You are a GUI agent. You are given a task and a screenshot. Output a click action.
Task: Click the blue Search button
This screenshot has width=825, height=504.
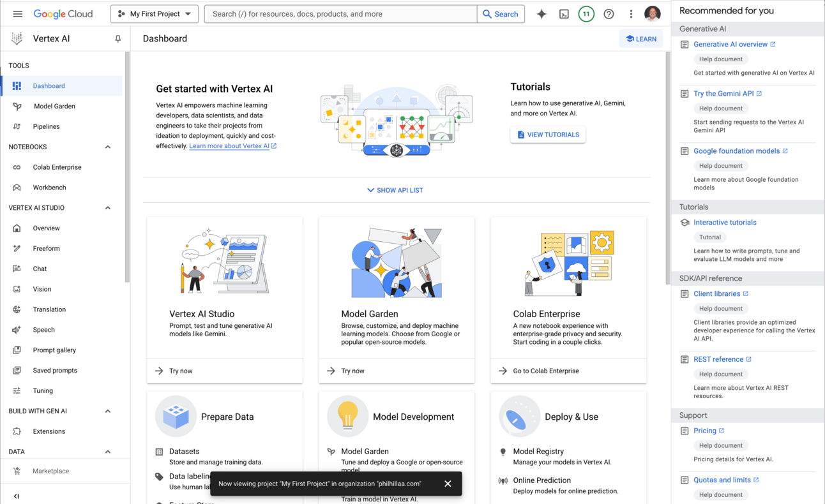tap(501, 14)
